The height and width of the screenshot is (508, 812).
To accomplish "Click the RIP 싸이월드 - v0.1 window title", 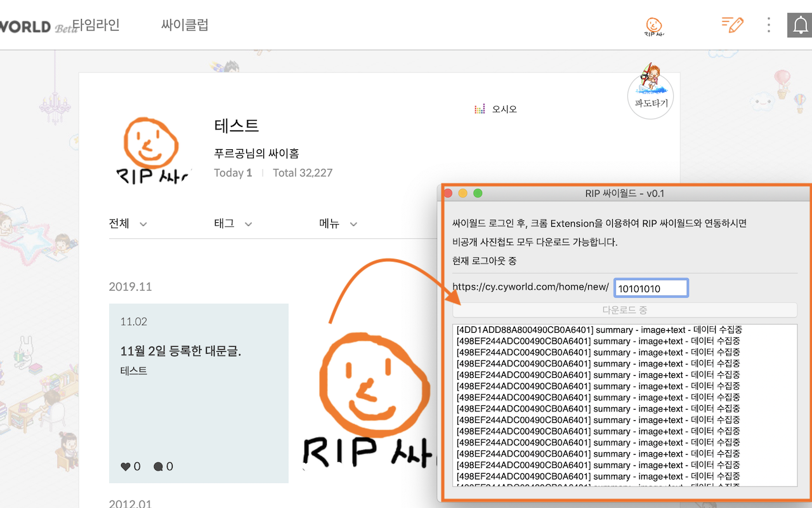I will 625,193.
